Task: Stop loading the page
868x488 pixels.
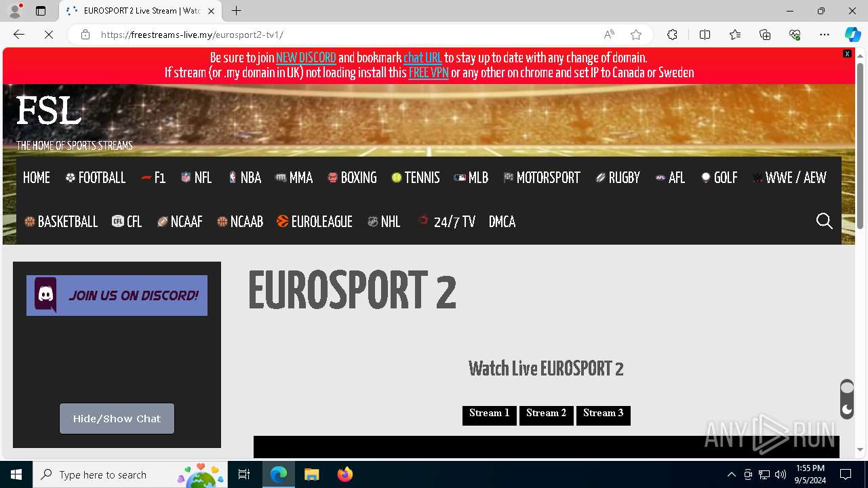Action: coord(49,35)
